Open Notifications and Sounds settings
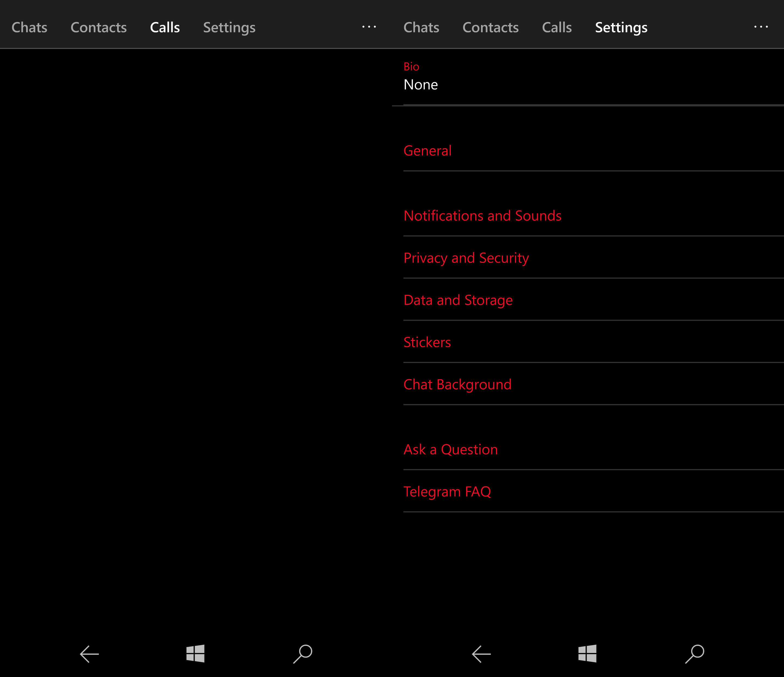 [x=594, y=216]
